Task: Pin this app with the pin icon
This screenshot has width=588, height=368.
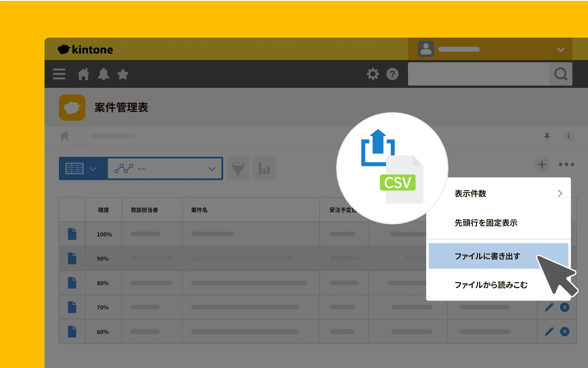Action: [x=547, y=136]
